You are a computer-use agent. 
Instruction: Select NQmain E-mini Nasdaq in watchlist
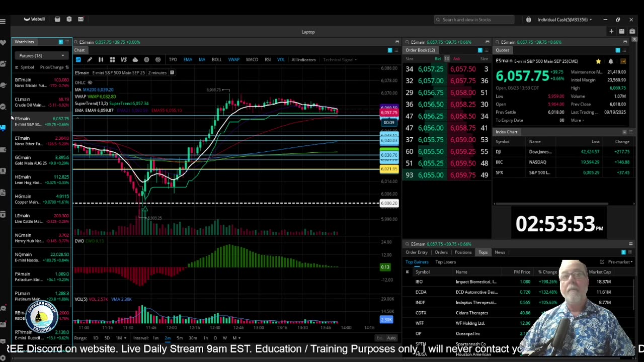(x=42, y=257)
